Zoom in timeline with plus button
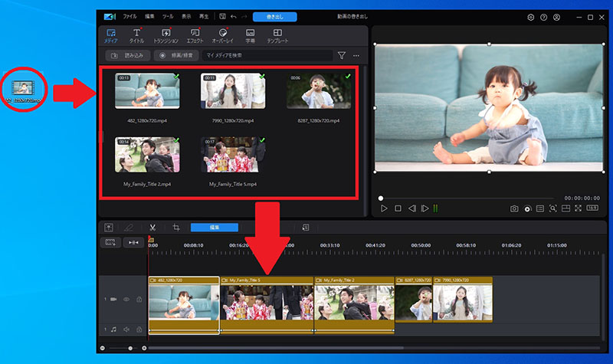 pos(144,348)
